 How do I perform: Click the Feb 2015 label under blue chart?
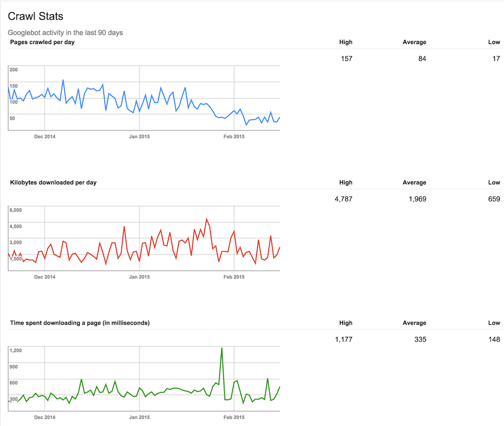[234, 137]
